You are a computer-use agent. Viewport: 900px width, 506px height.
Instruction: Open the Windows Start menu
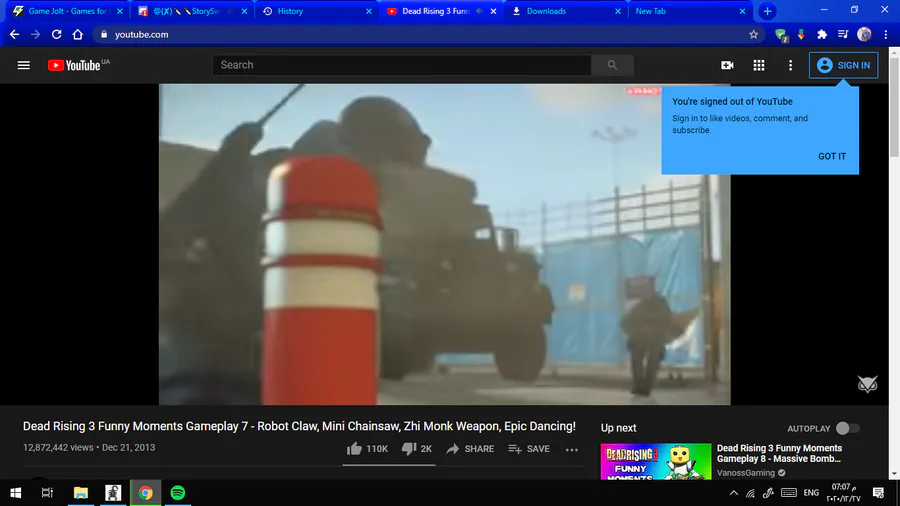tap(15, 493)
